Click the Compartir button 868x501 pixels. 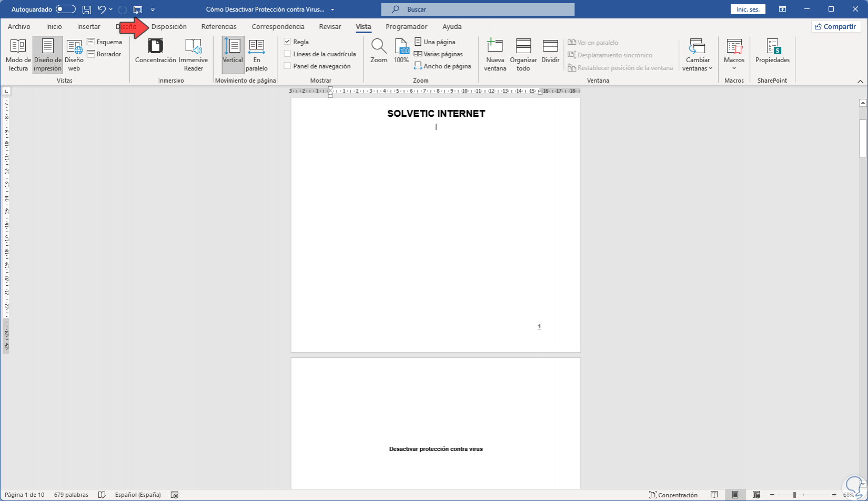(835, 26)
